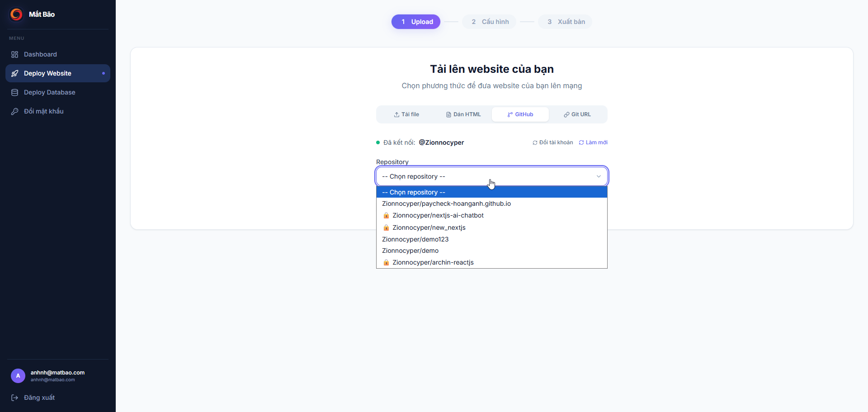Image resolution: width=868 pixels, height=412 pixels.
Task: Open Dashboard via its grid icon
Action: (14, 54)
